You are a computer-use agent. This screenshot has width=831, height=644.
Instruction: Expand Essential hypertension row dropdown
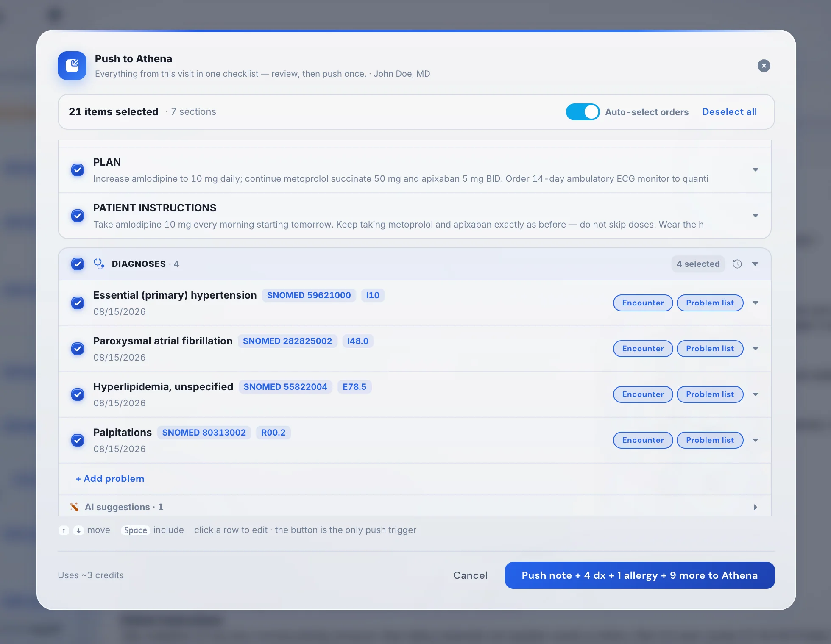tap(755, 303)
